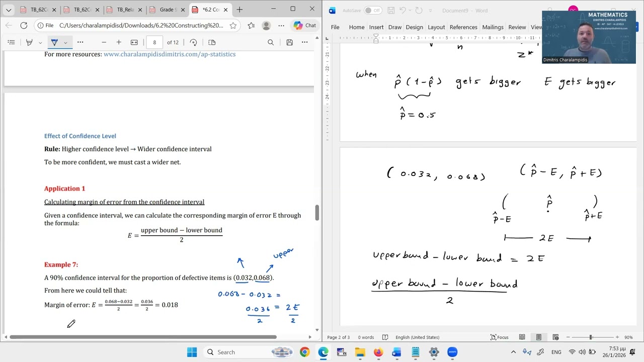644x362 pixels.
Task: Open Word spelling check status icon
Action: (x=385, y=337)
